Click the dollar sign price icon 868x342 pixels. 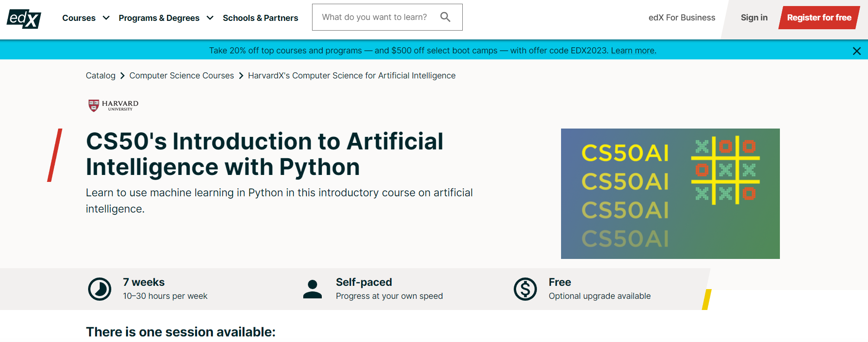[x=525, y=289]
